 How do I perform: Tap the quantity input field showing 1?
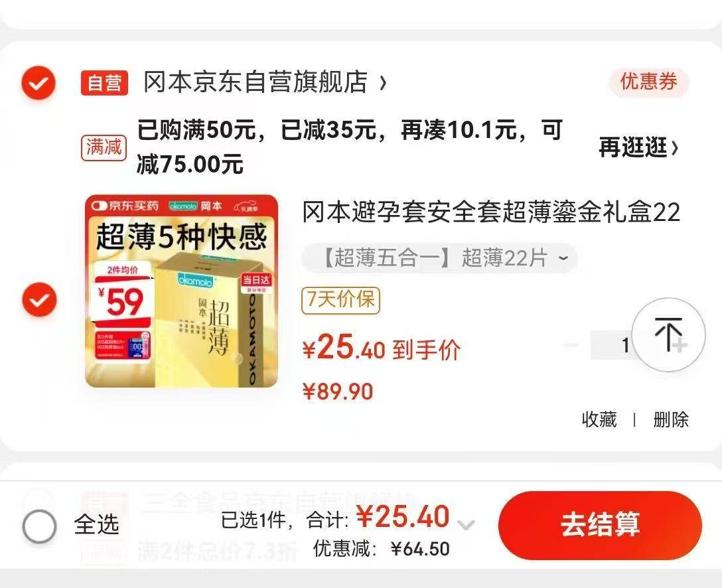[x=613, y=345]
